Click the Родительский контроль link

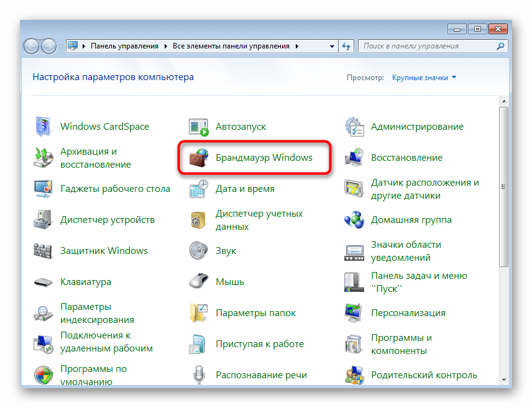424,375
